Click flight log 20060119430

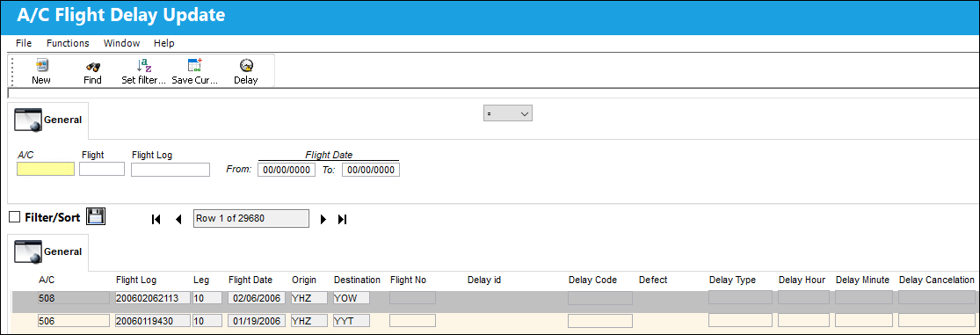pyautogui.click(x=153, y=321)
